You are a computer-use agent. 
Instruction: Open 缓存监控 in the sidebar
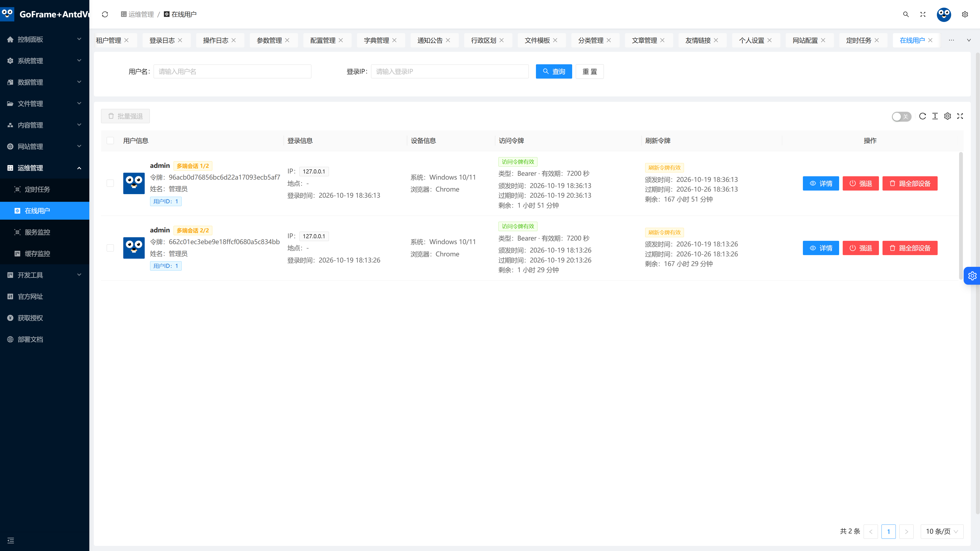click(x=44, y=253)
